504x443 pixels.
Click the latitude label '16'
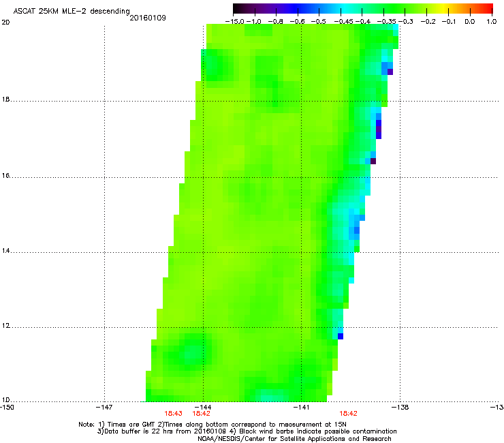click(5, 176)
